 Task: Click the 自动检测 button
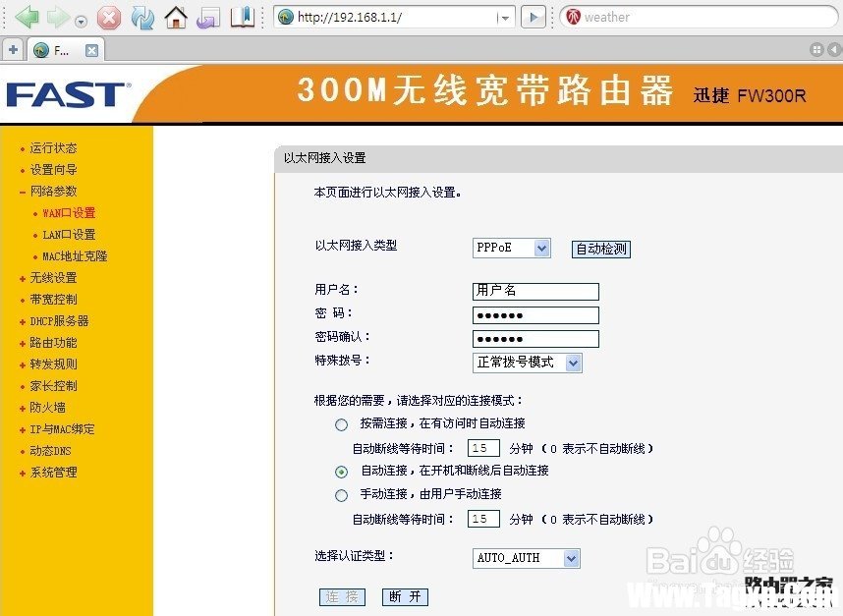click(x=601, y=249)
